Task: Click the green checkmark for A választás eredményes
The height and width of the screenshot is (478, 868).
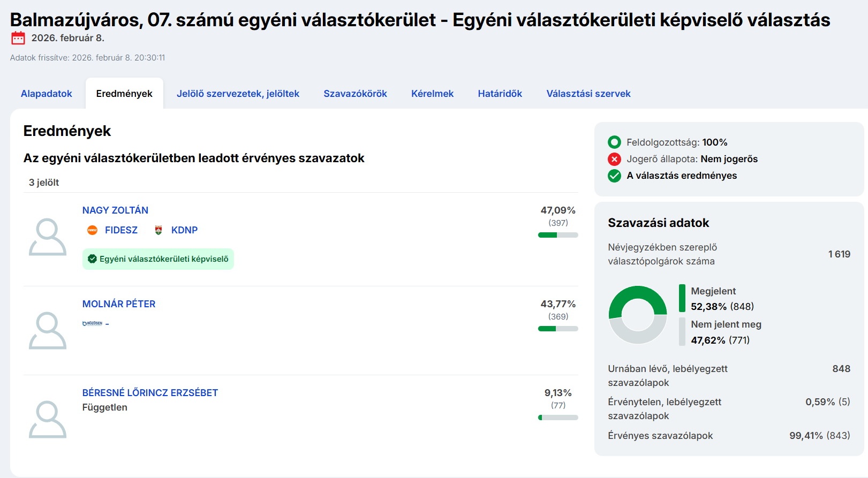Action: click(614, 176)
